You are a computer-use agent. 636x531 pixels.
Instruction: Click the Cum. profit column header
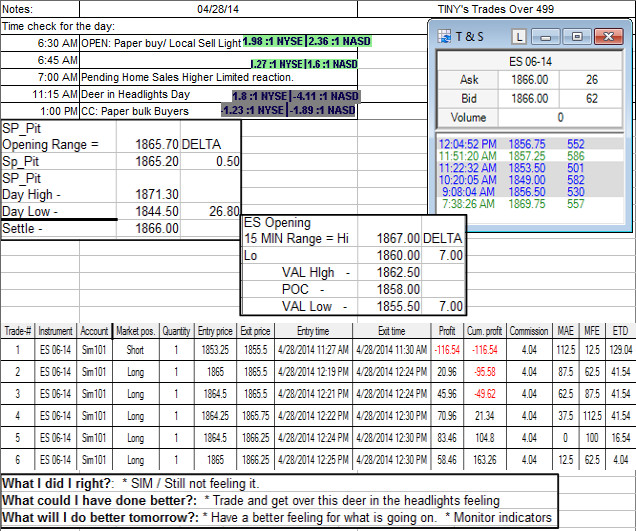[484, 331]
